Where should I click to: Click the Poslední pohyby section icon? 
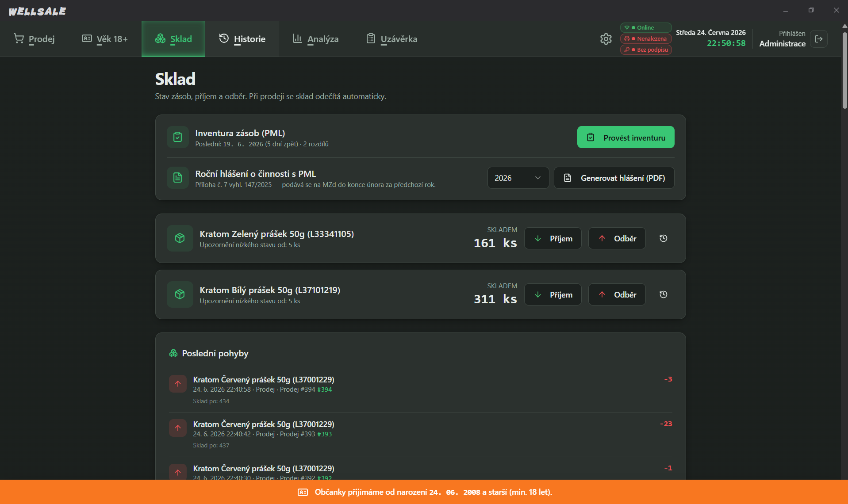(173, 353)
